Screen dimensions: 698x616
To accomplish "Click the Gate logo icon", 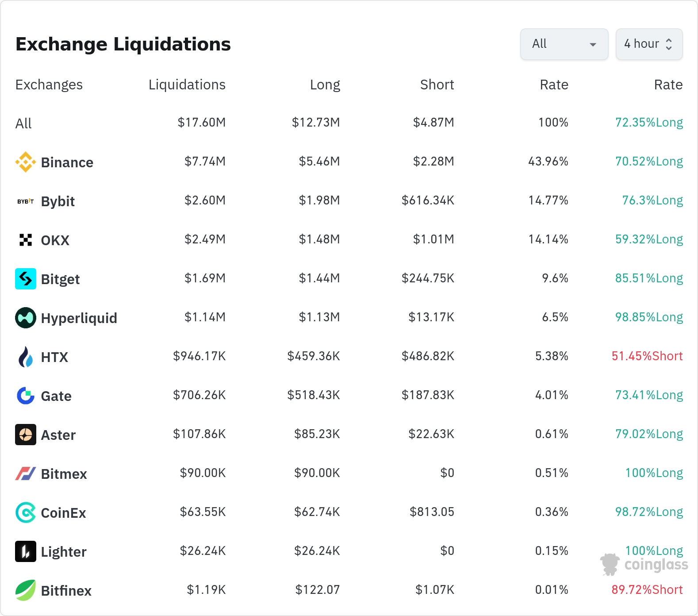I will [x=26, y=396].
